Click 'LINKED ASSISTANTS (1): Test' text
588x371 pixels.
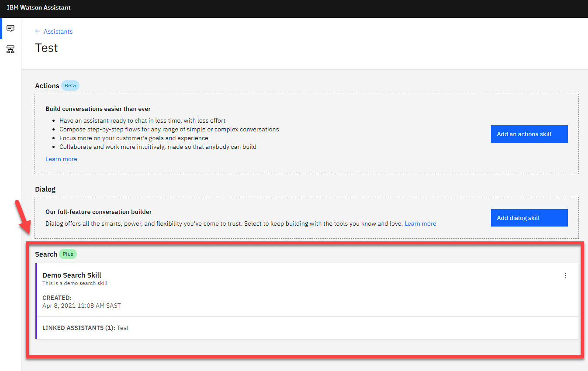coord(86,328)
